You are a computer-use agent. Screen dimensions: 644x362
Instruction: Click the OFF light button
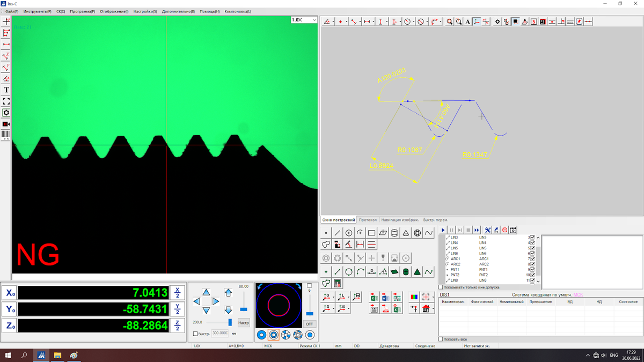click(310, 324)
